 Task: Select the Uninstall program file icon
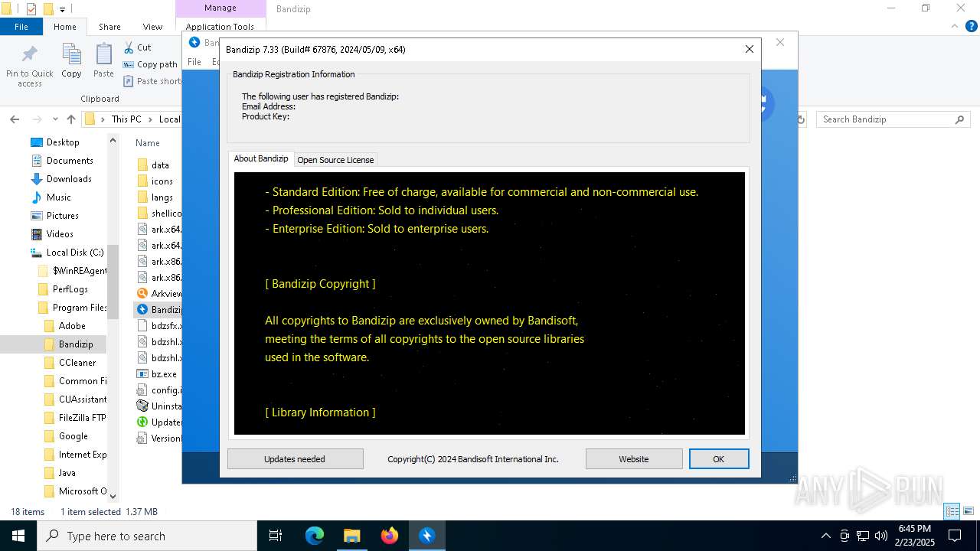click(142, 406)
